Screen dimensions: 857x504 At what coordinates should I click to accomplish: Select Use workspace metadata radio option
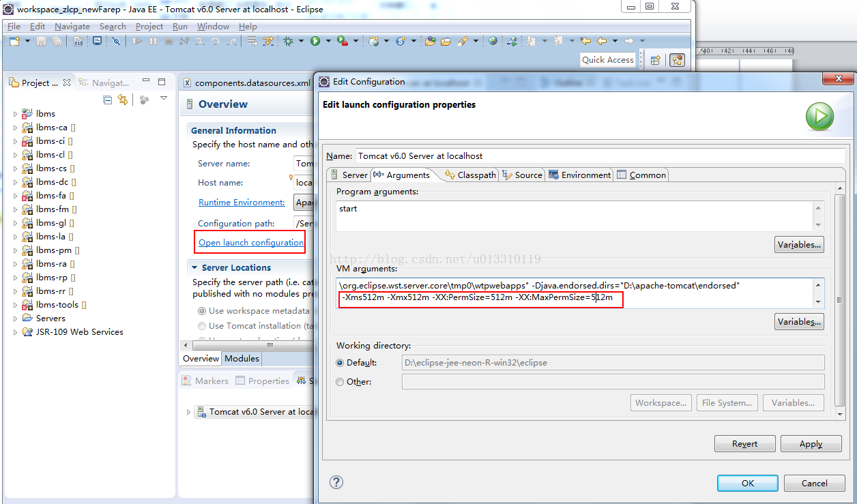[202, 310]
